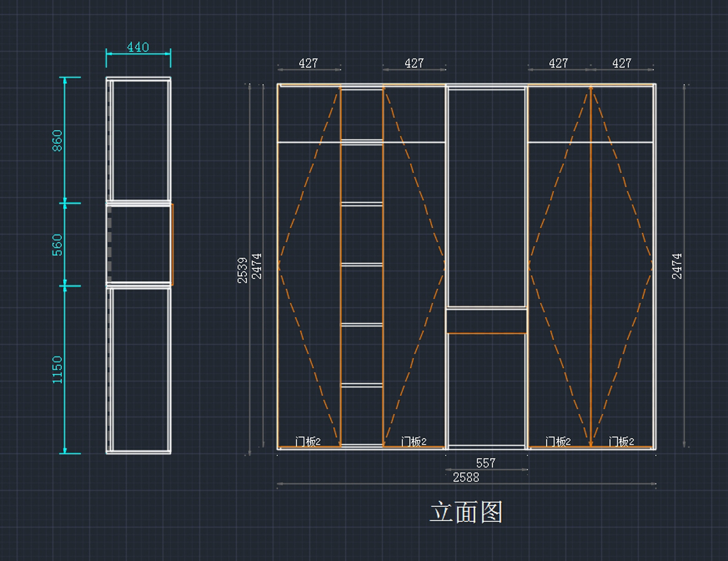This screenshot has width=728, height=561.
Task: Click the second 427 dimension from the left
Action: (x=414, y=63)
